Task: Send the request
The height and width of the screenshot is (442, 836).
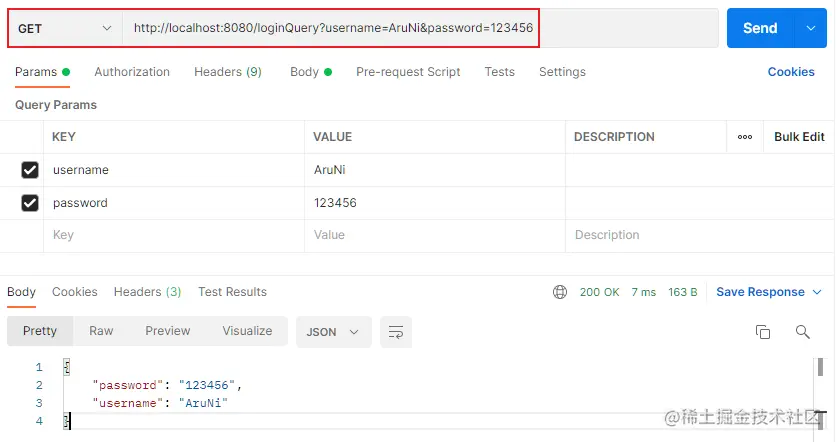Action: (x=760, y=28)
